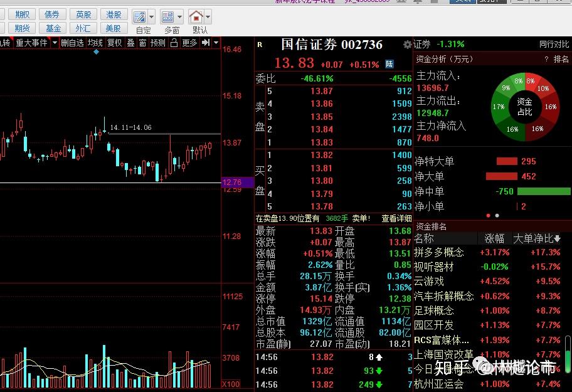This screenshot has height=392, width=572.
Task: Expand the 自定 layout dropdown arrow
Action: coord(152,17)
